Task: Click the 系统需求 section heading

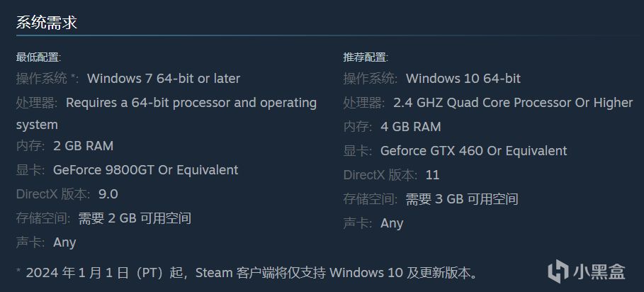Action: pyautogui.click(x=46, y=23)
